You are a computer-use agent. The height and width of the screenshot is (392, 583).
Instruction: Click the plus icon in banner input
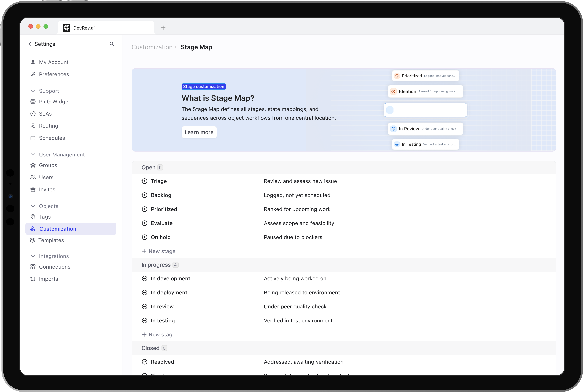390,110
